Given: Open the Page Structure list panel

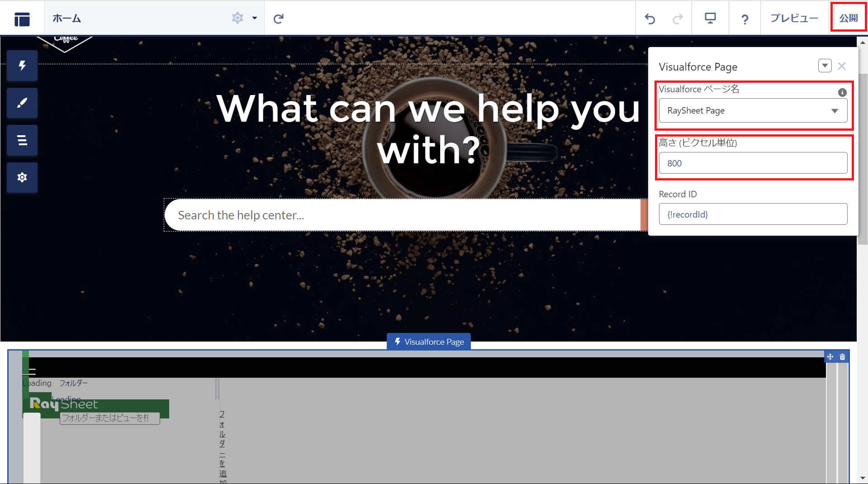Looking at the screenshot, I should [22, 140].
